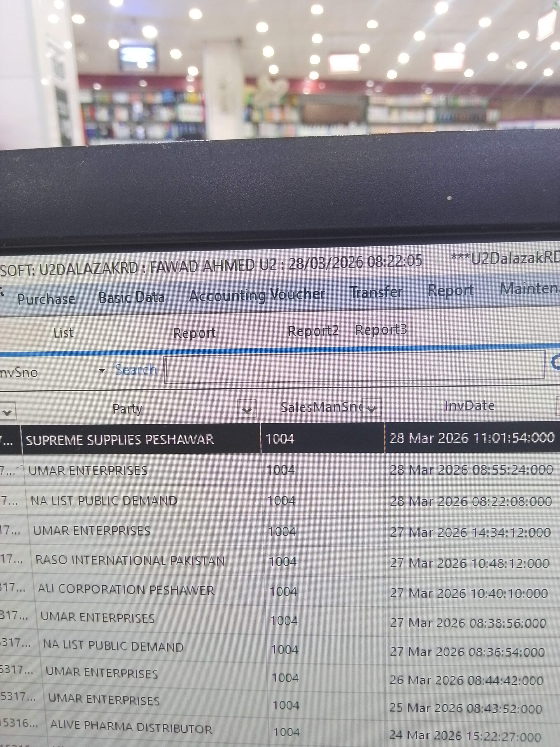The image size is (560, 747).
Task: Open the Report menu in the menu bar
Action: (x=451, y=291)
